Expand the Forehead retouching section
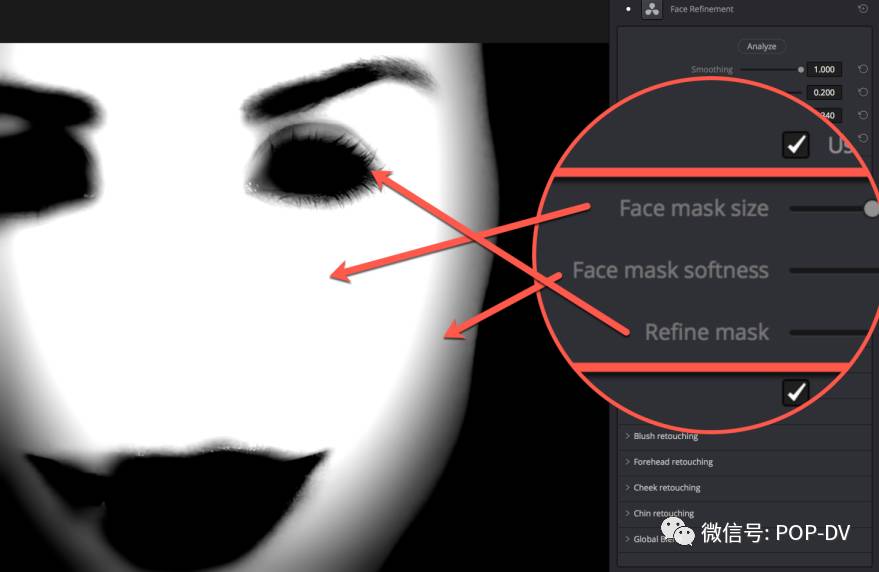879x572 pixels. pos(672,462)
